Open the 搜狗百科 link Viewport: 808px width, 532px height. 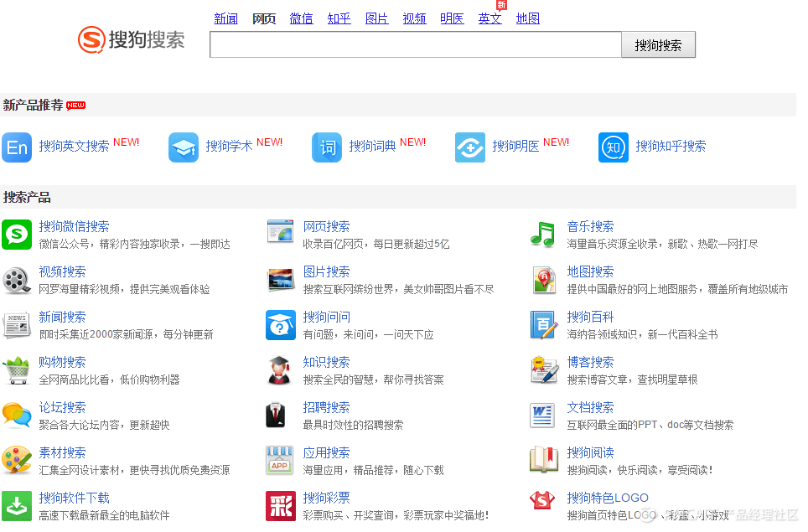pos(590,318)
